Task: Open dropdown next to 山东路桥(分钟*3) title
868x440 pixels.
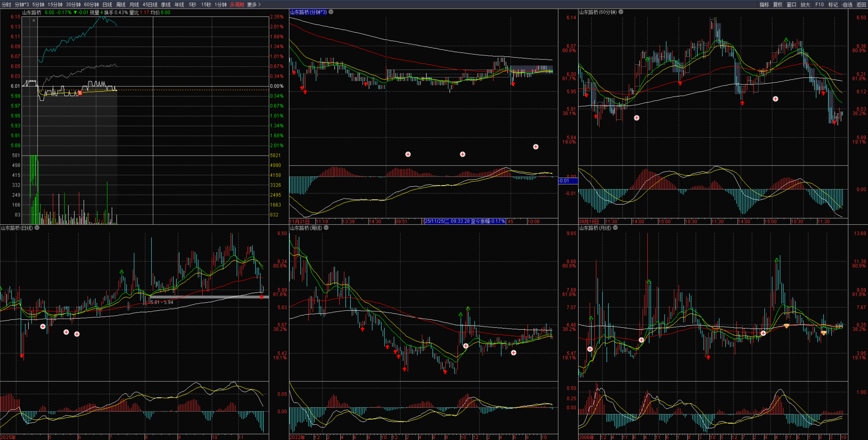Action: 331,12
